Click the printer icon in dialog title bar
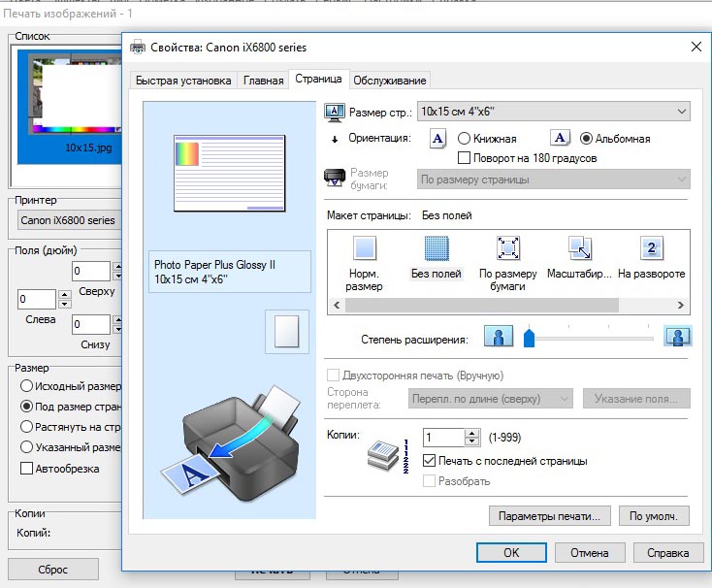The image size is (712, 588). tap(138, 47)
